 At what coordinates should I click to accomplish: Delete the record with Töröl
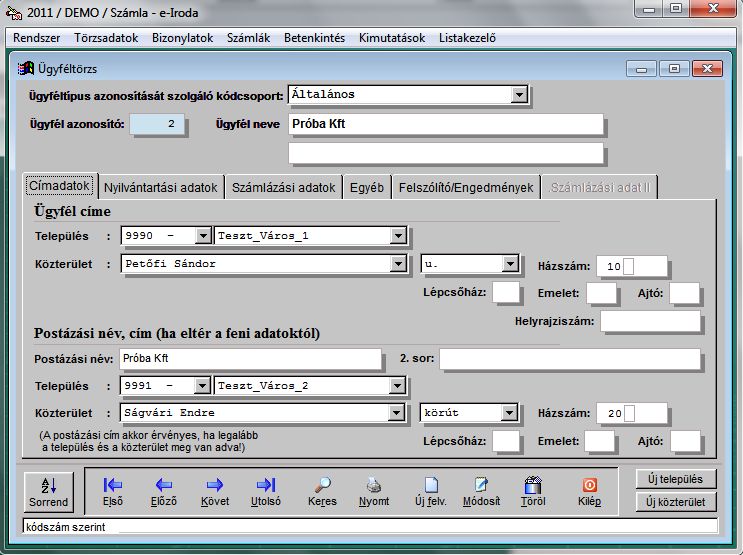coord(533,491)
